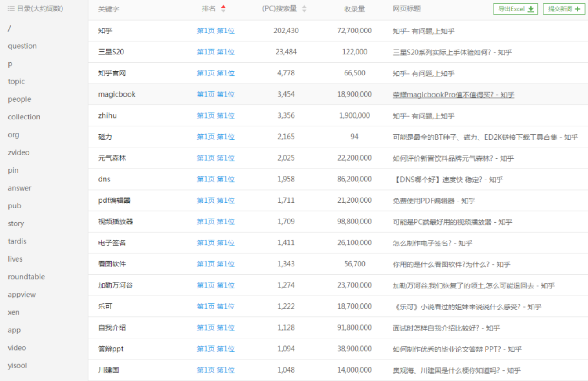This screenshot has width=588, height=381.
Task: Open the 'pin' directory entry
Action: (x=13, y=170)
